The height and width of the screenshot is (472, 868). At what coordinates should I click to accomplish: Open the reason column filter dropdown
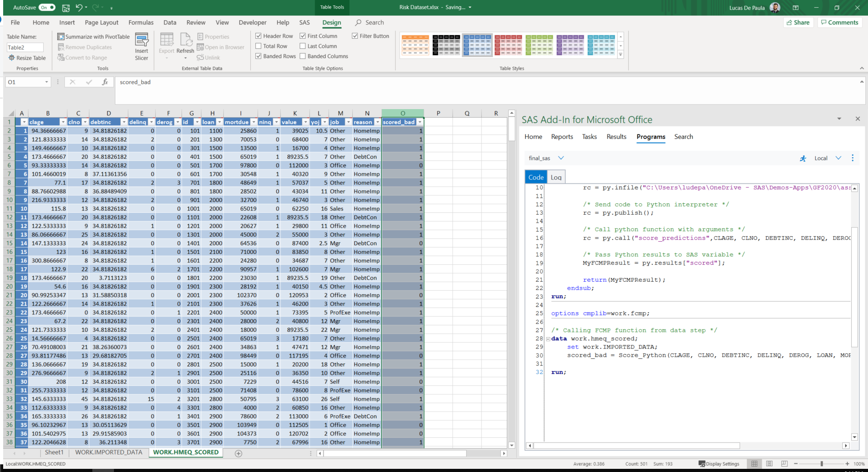[x=377, y=122]
